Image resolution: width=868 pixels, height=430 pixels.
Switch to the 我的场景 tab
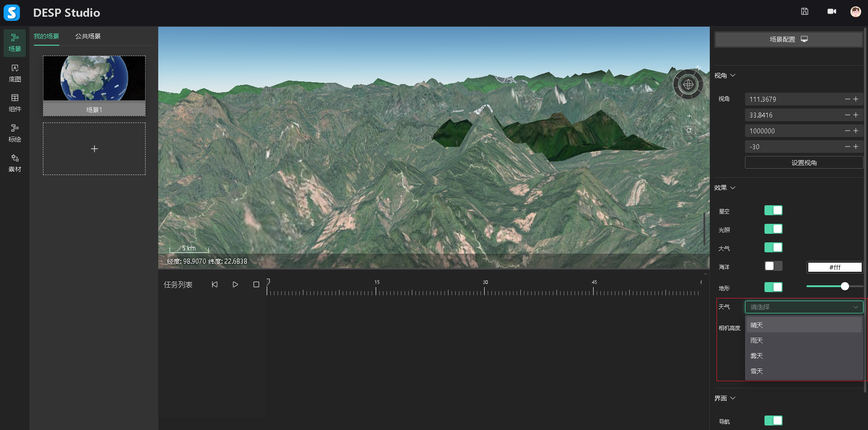coord(47,36)
